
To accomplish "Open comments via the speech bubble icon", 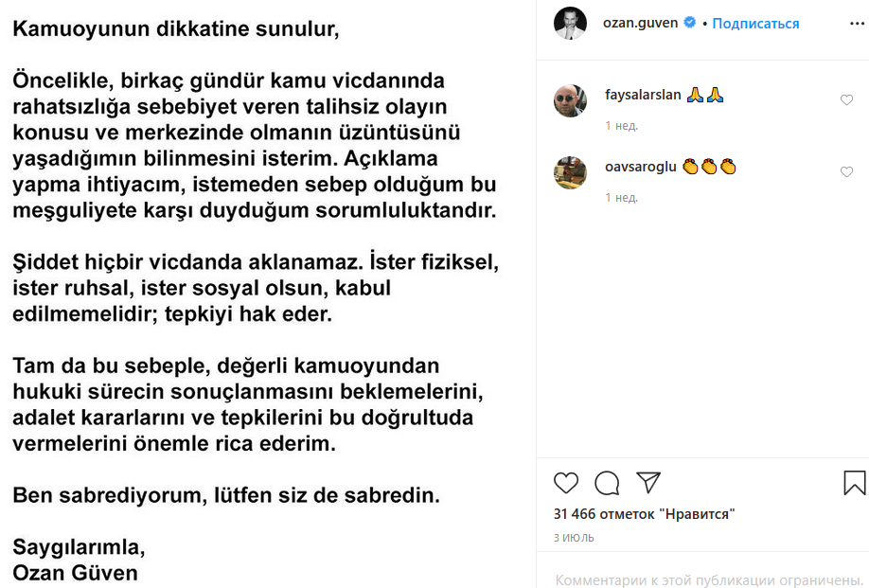I will click(x=607, y=483).
